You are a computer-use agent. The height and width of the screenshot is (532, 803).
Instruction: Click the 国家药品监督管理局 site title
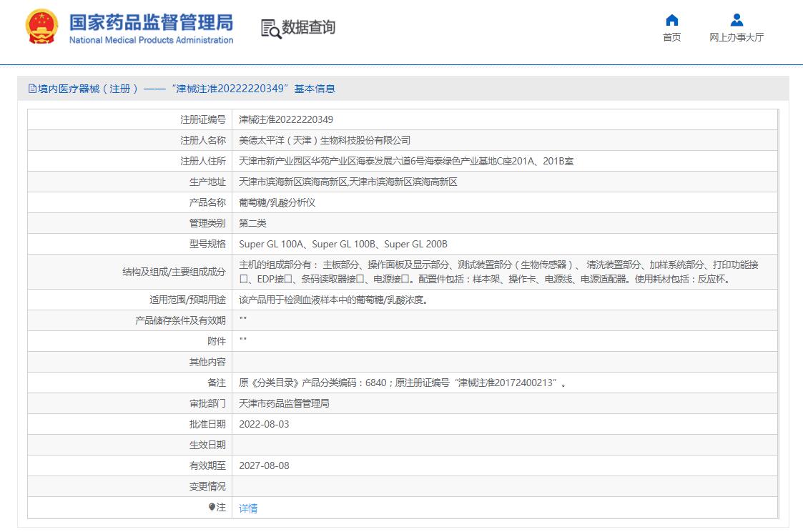pyautogui.click(x=151, y=21)
